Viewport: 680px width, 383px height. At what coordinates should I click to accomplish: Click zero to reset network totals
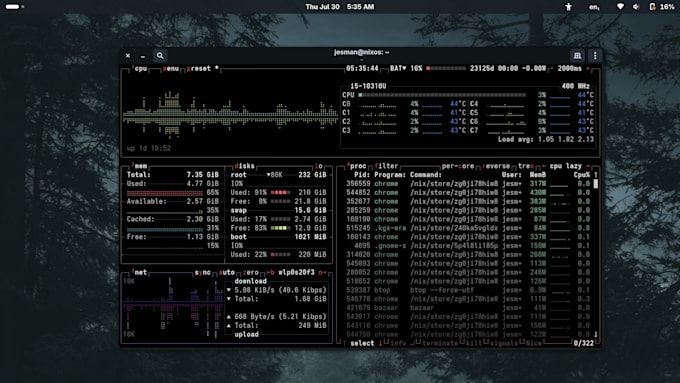coord(251,272)
